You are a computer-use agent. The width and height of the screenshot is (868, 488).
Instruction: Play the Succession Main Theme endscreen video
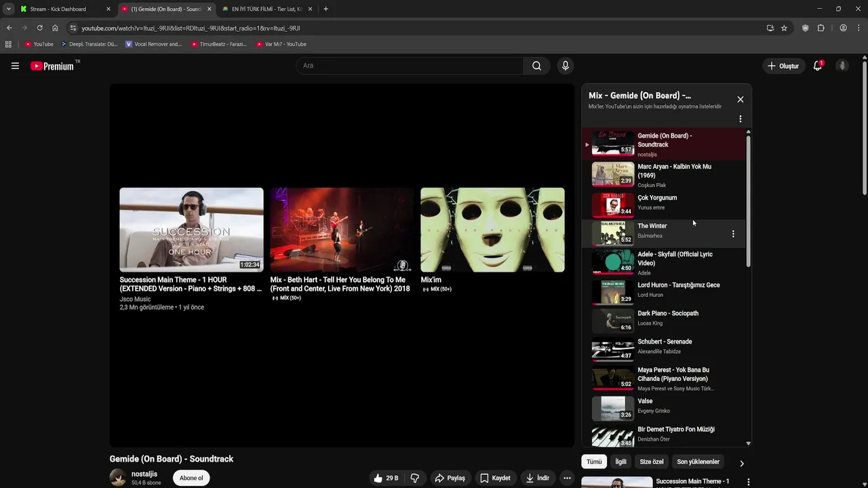[191, 230]
